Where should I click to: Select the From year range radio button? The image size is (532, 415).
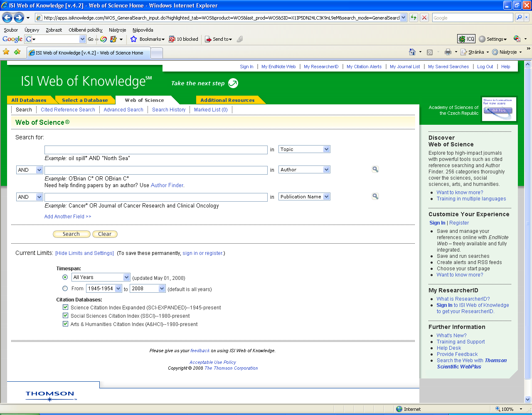[65, 289]
